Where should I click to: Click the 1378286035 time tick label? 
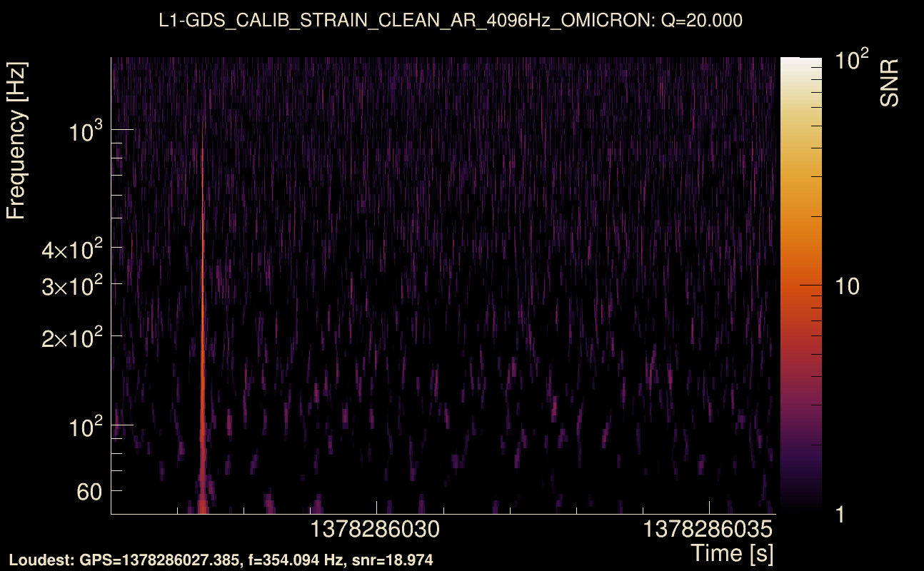point(708,530)
